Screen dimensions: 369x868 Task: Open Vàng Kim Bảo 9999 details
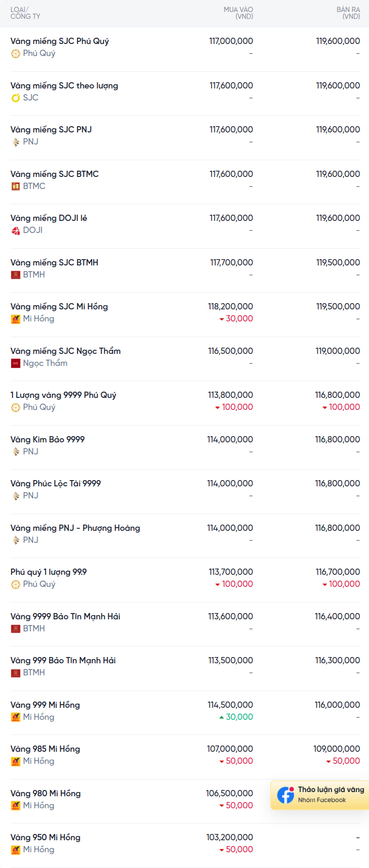pos(48,439)
